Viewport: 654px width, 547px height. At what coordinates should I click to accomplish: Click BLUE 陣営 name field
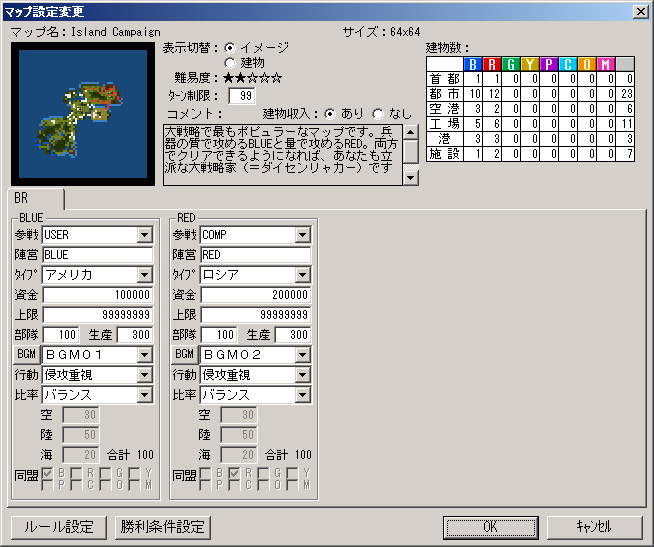(x=98, y=255)
